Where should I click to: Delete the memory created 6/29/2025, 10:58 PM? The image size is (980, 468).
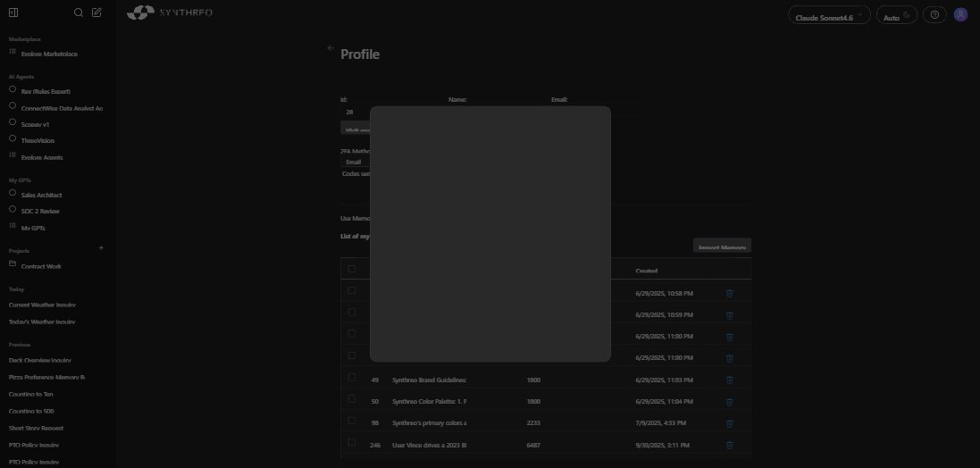(x=729, y=293)
